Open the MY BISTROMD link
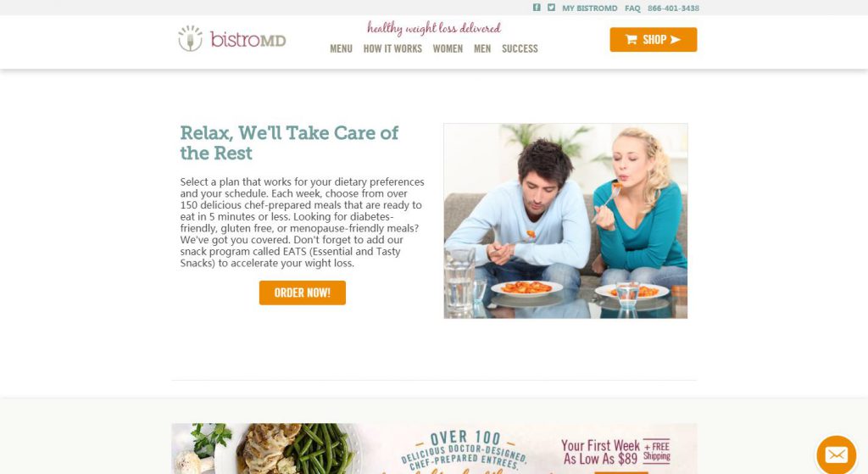868x474 pixels. point(590,8)
